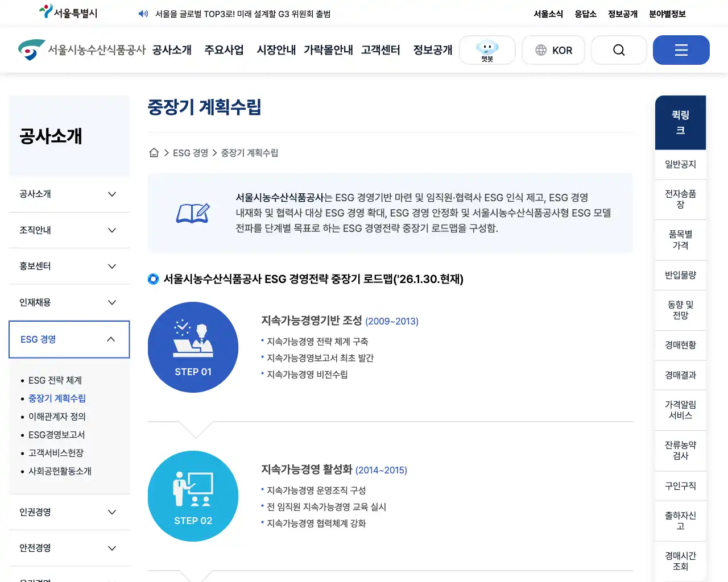Click 전 임직원 지속가능경영 교육 실시 bullet

(326, 507)
